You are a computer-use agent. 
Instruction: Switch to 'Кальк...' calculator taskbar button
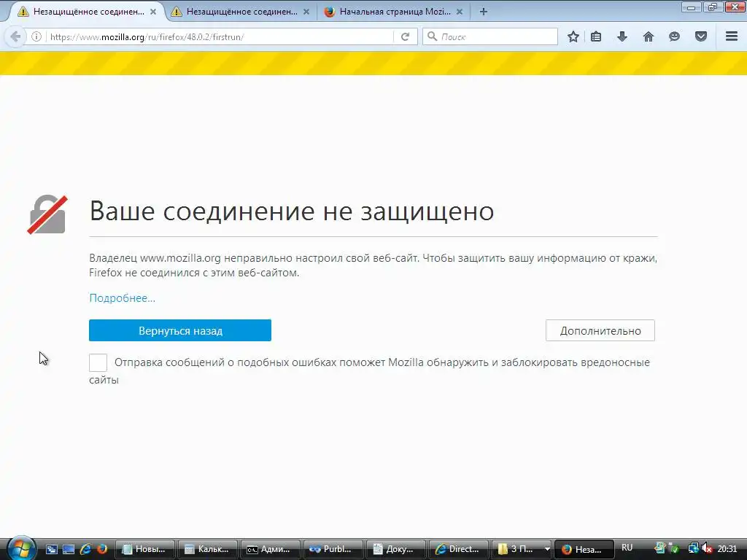[x=208, y=549]
